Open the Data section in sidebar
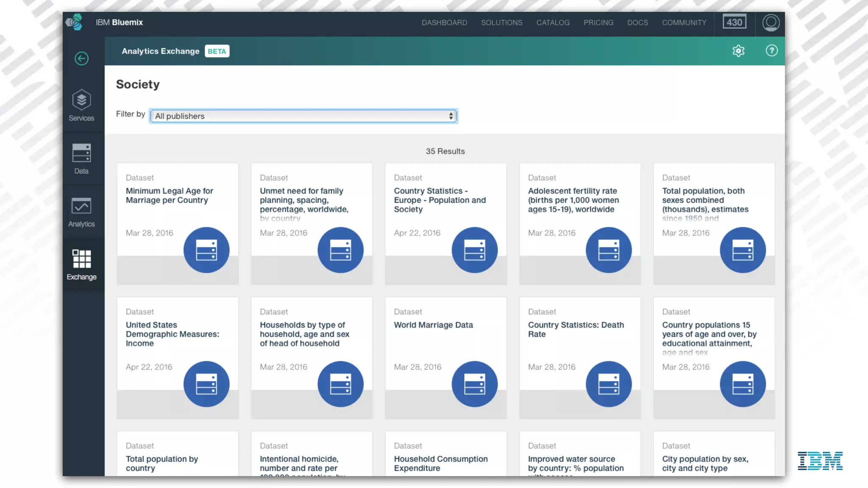Viewport: 868px width, 488px height. coord(81,159)
